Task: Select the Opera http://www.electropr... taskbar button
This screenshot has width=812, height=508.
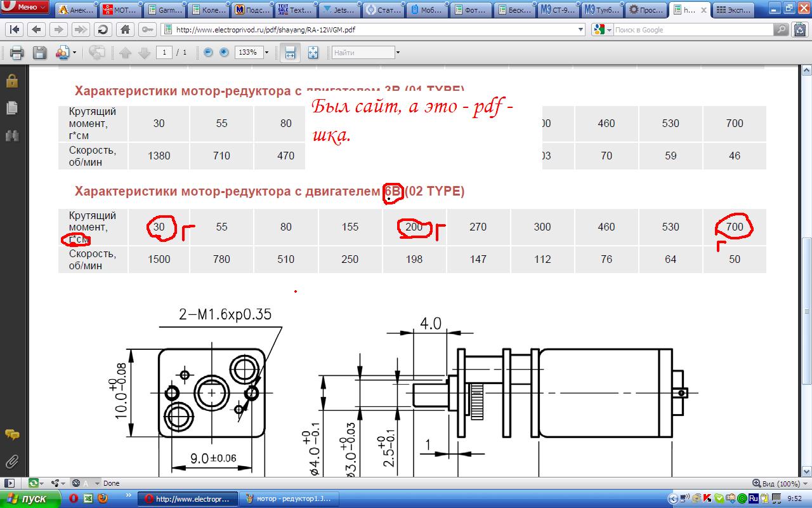Action: (x=188, y=498)
